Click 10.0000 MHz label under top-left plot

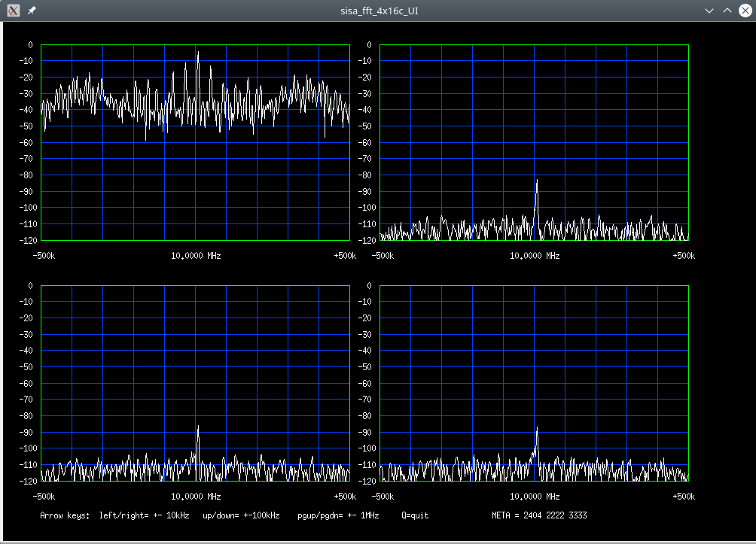click(196, 256)
